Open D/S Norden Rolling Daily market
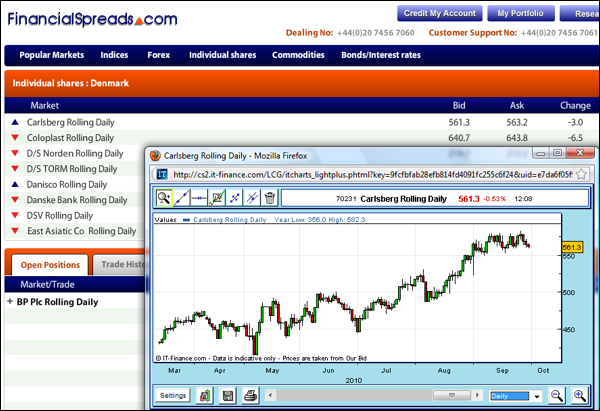600x411 pixels. [75, 153]
